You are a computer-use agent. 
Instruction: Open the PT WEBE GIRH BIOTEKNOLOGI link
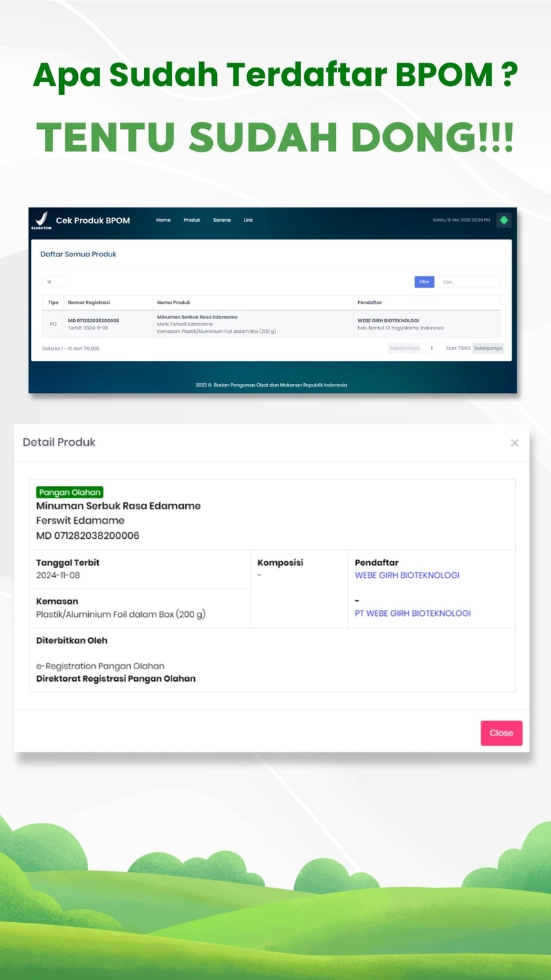pyautogui.click(x=413, y=613)
